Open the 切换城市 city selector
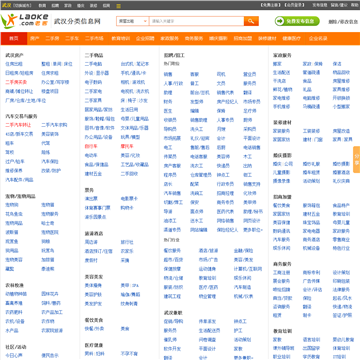The image size is (360, 360). point(23,5)
